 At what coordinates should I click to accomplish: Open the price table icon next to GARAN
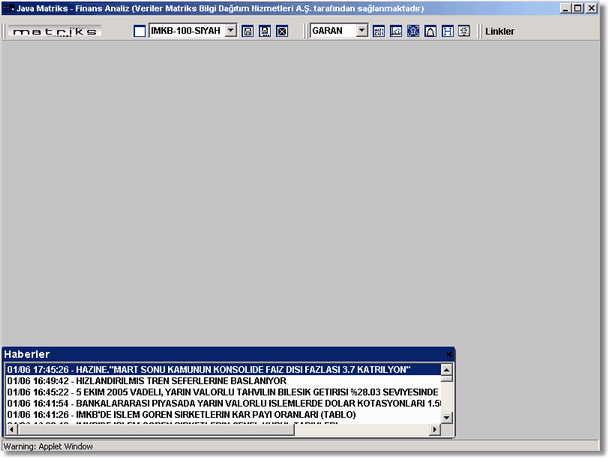(x=380, y=31)
